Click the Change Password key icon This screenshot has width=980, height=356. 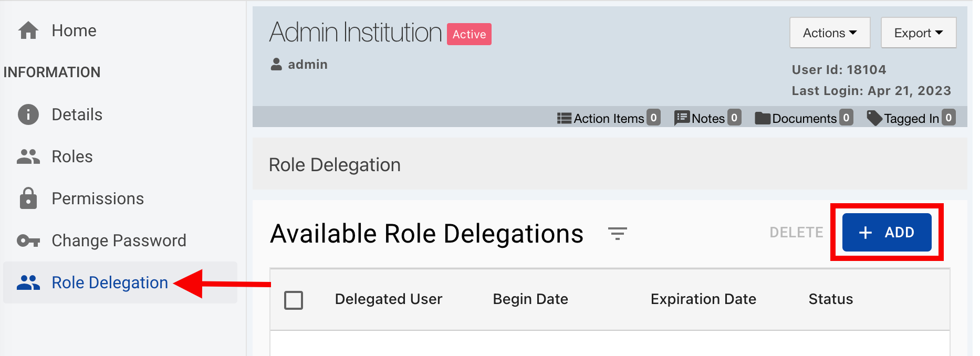[x=28, y=240]
